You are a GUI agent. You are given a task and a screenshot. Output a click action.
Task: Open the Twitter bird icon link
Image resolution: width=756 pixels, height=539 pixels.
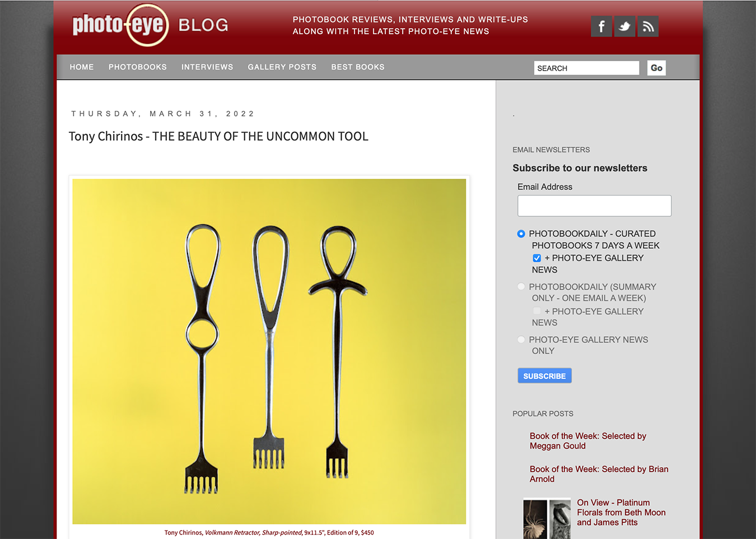click(625, 26)
